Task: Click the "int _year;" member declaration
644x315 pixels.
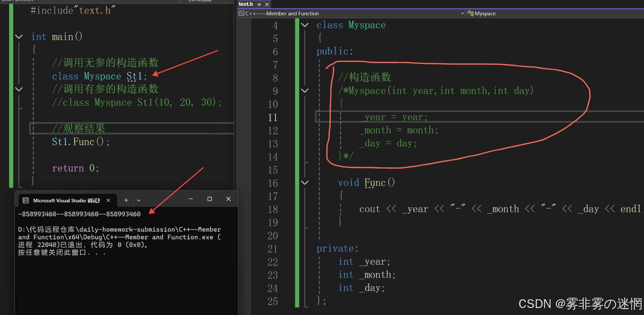Action: click(364, 262)
